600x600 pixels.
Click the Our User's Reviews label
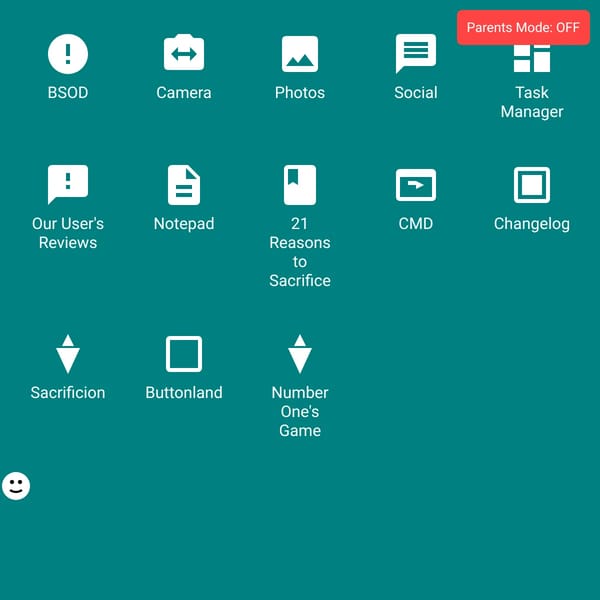coord(68,233)
